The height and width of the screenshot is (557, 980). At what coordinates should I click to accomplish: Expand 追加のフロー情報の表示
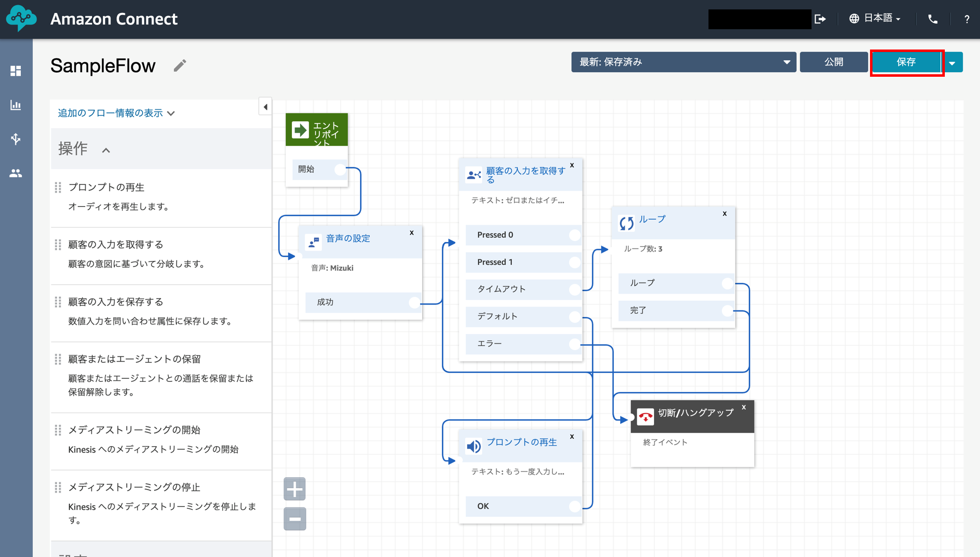[116, 113]
